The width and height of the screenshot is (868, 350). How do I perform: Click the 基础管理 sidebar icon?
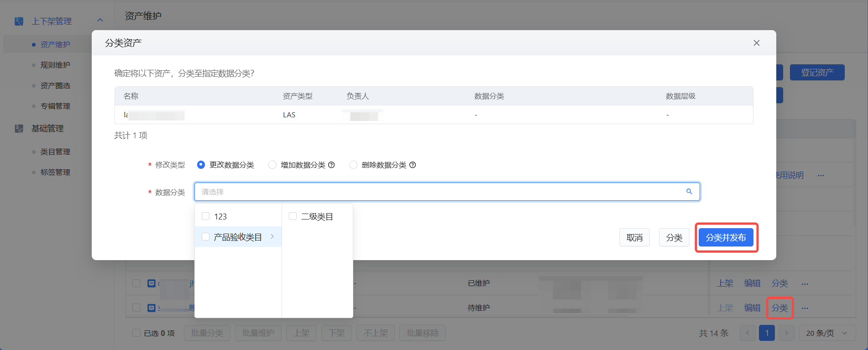(19, 129)
